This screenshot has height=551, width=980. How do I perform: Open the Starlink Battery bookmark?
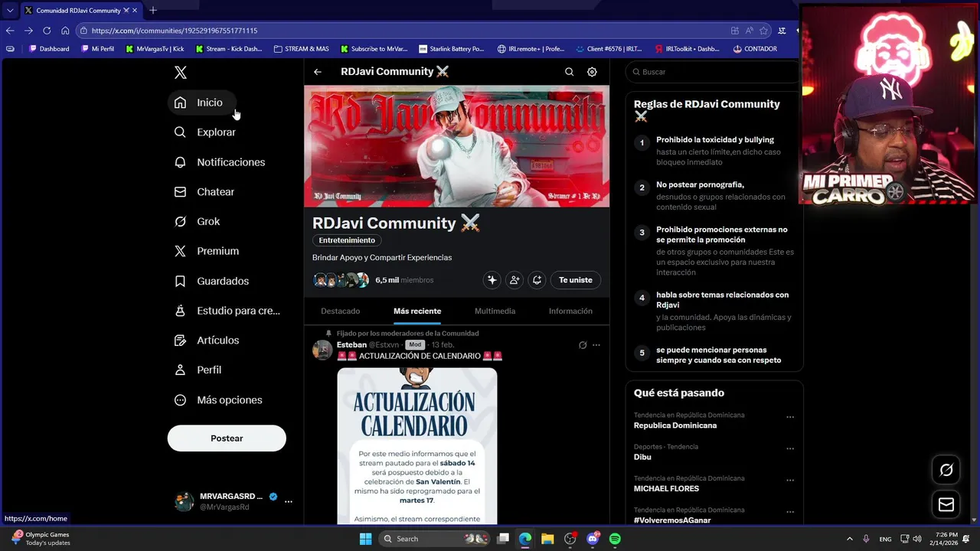(452, 49)
